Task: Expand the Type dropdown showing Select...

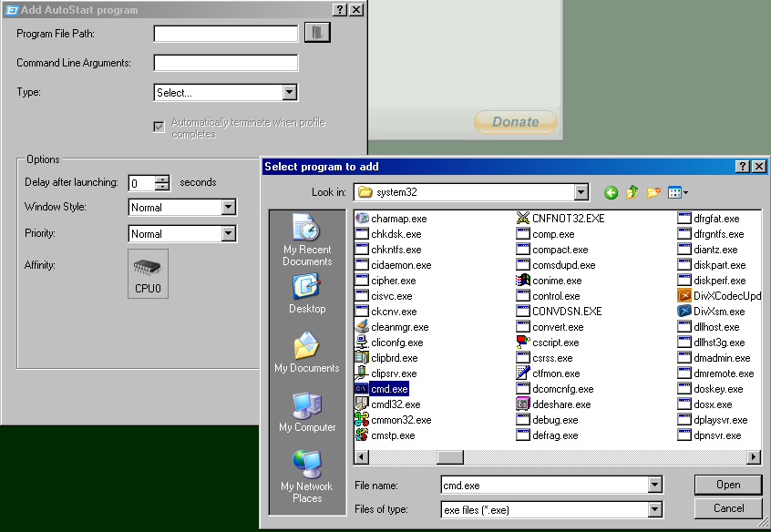Action: (289, 92)
